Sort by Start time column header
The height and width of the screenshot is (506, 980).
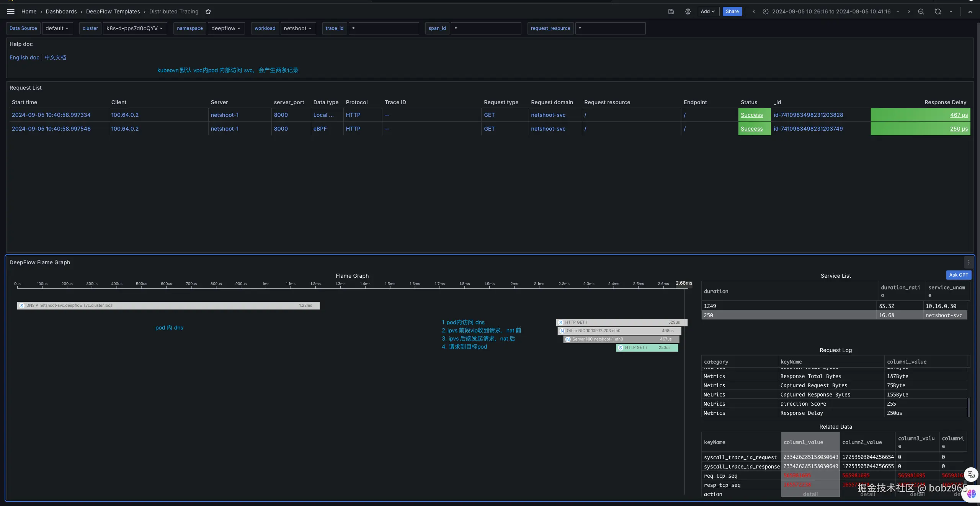click(x=24, y=102)
